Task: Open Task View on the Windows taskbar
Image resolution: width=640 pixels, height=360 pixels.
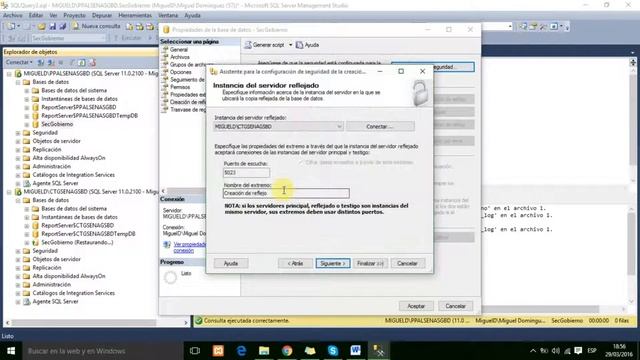Action: pyautogui.click(x=195, y=351)
